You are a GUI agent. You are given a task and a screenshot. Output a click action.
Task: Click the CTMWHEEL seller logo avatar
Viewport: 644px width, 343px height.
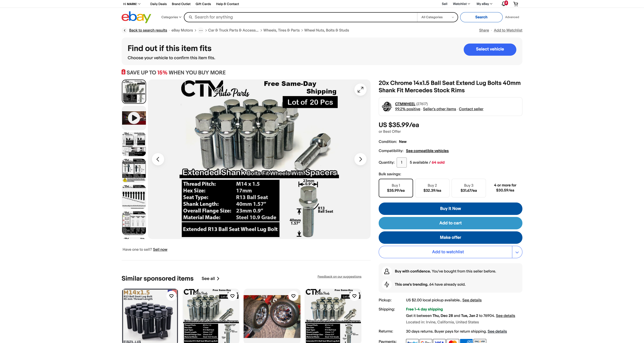tap(387, 106)
